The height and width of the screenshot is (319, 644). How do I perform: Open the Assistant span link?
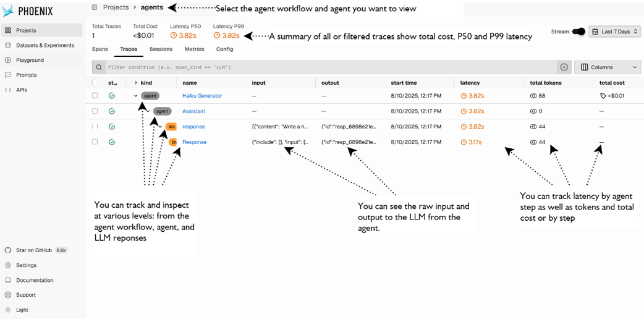click(193, 111)
